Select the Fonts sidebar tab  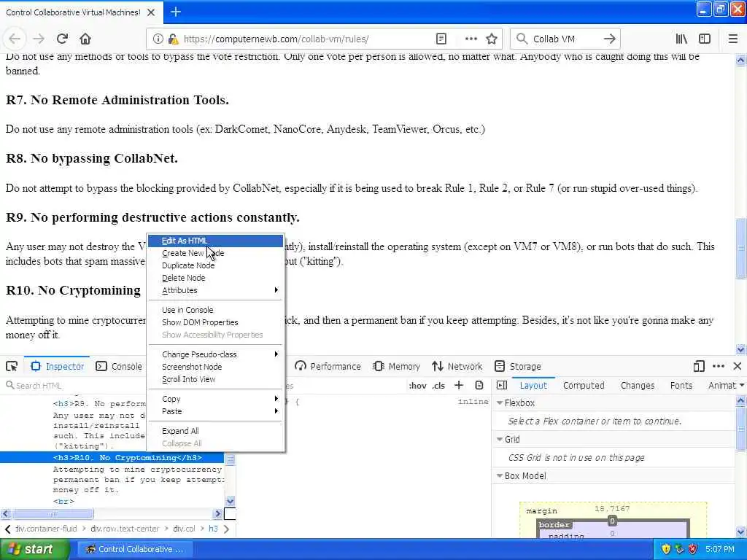point(681,385)
